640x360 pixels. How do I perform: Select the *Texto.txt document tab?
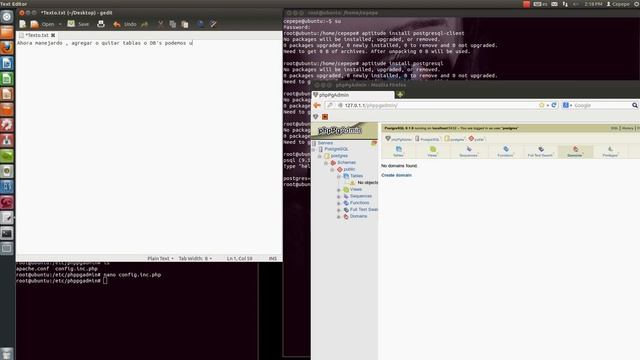pyautogui.click(x=37, y=36)
